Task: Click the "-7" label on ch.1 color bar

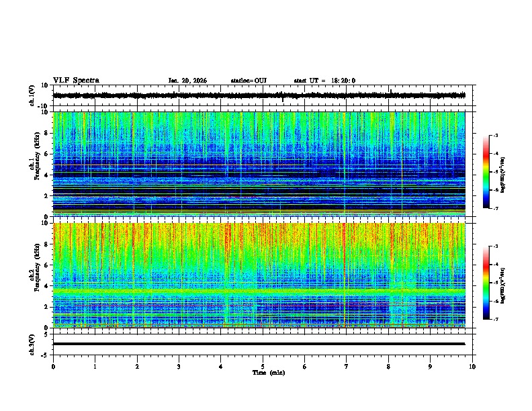Action: point(496,208)
